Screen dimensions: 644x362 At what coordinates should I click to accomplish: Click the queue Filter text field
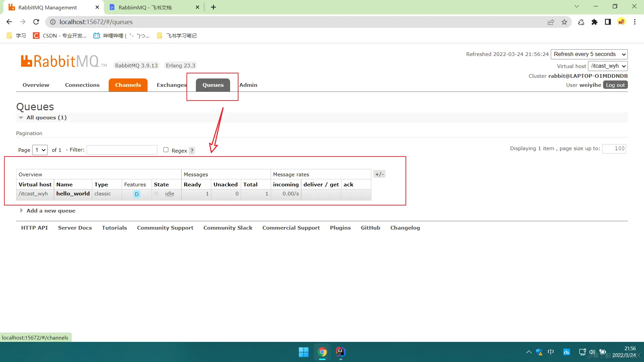tap(122, 150)
